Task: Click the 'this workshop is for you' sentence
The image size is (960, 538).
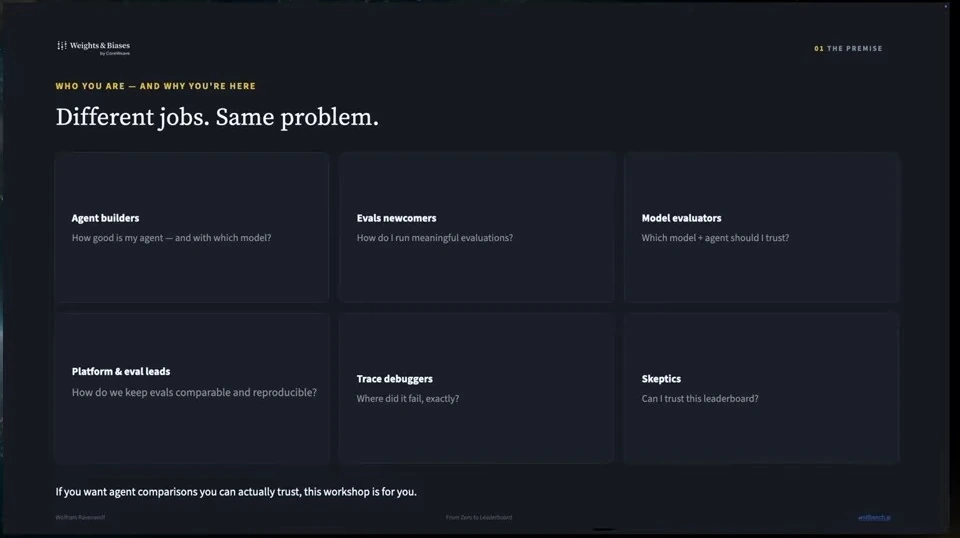Action: (236, 491)
